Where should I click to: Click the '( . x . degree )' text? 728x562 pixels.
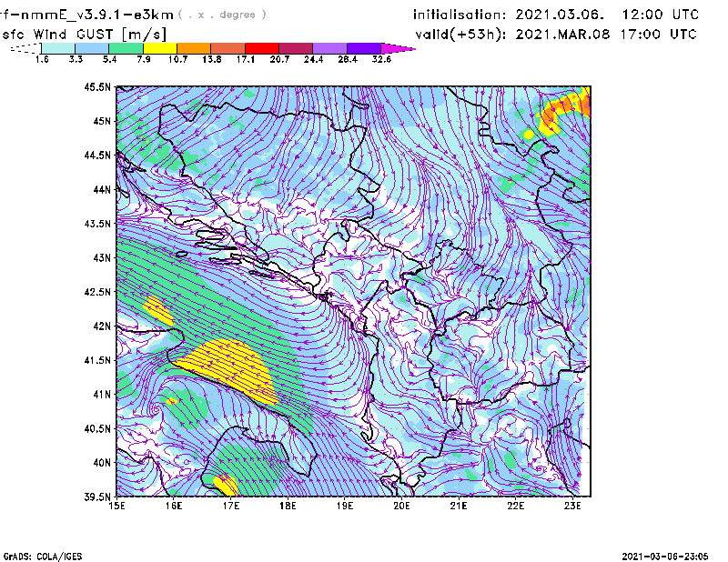(222, 15)
